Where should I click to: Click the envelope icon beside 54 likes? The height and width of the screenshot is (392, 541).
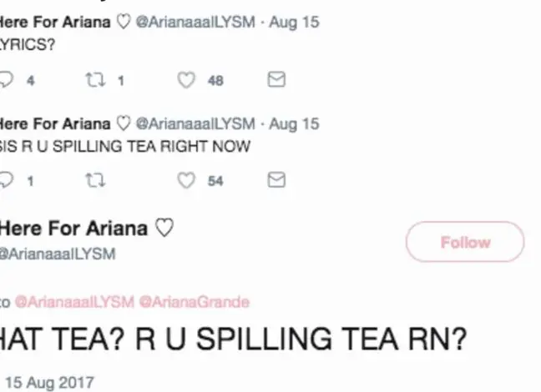click(276, 180)
